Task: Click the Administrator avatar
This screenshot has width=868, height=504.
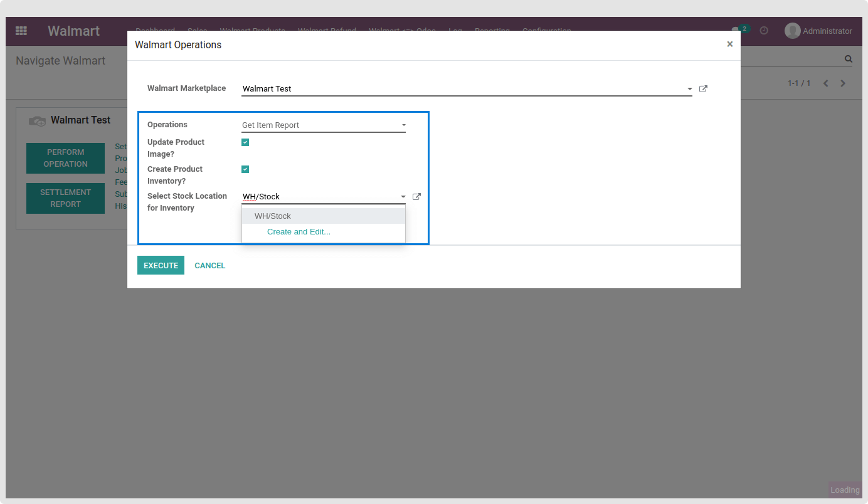Action: 793,31
